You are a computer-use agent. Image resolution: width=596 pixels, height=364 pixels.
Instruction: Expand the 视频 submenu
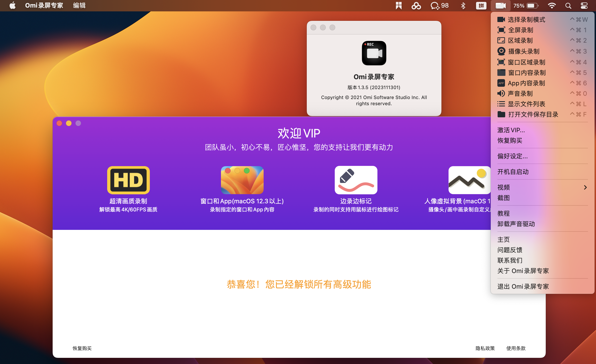(x=543, y=187)
